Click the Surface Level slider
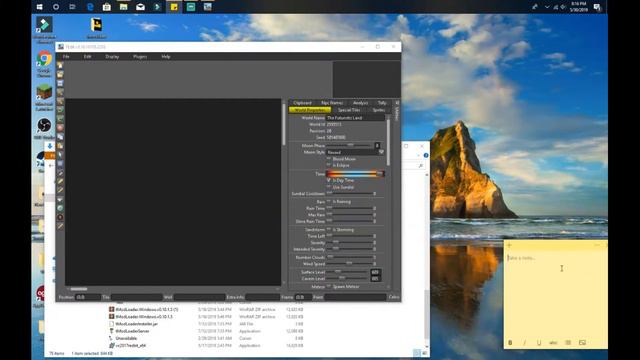The height and width of the screenshot is (360, 640). click(x=348, y=272)
